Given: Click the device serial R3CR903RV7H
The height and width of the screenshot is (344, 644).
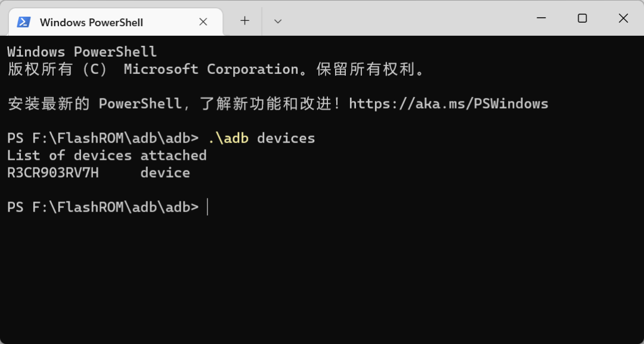Looking at the screenshot, I should click(52, 173).
